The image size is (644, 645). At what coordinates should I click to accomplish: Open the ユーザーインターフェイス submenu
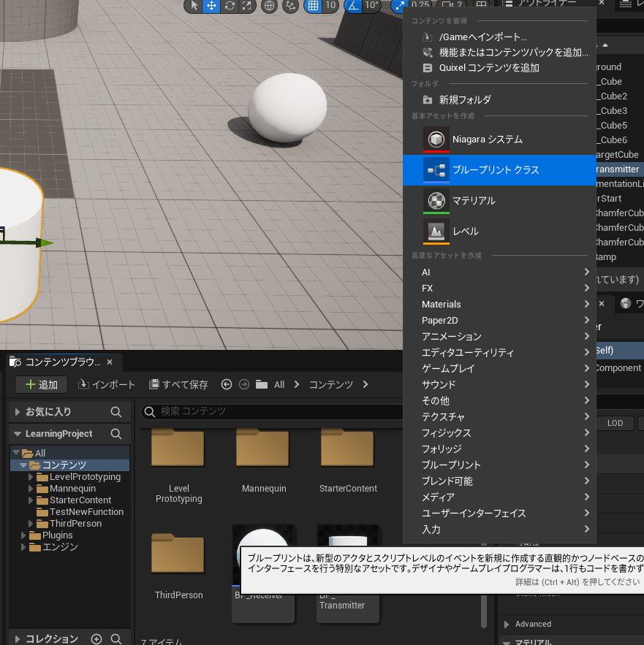click(x=499, y=513)
